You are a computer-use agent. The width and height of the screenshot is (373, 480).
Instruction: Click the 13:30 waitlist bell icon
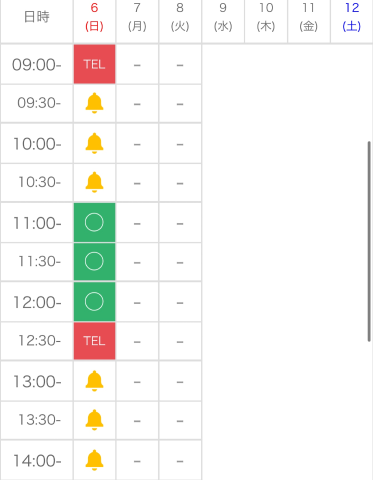94,420
